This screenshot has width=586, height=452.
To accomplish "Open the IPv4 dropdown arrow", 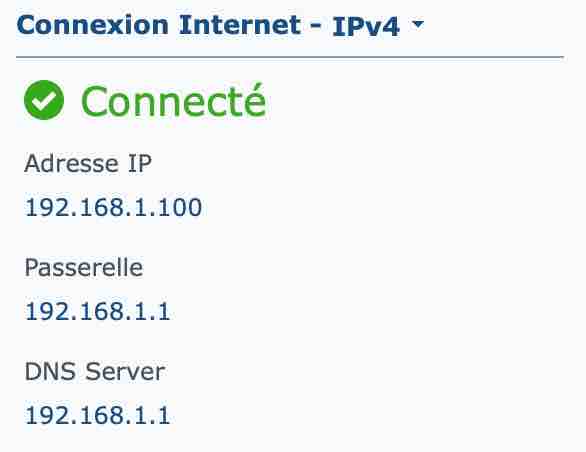I will coord(418,25).
